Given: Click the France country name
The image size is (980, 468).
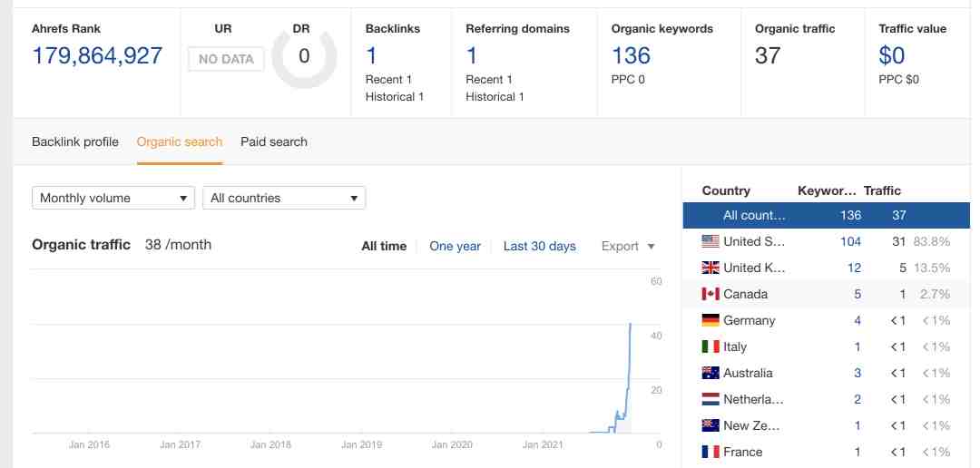Looking at the screenshot, I should 742,451.
